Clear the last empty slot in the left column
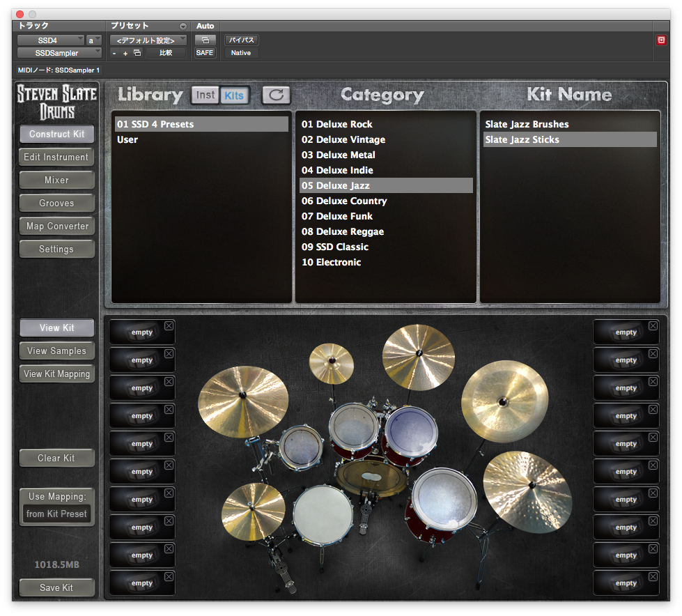Screen dimensions: 682x616 (169, 577)
